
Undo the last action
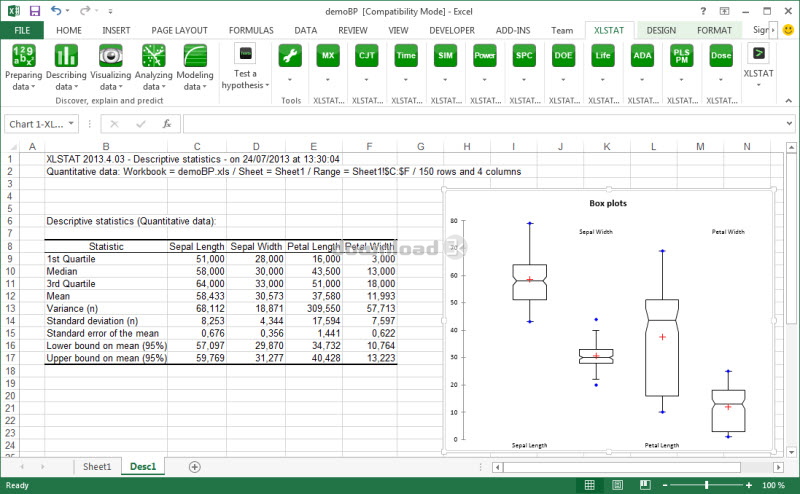tap(55, 11)
